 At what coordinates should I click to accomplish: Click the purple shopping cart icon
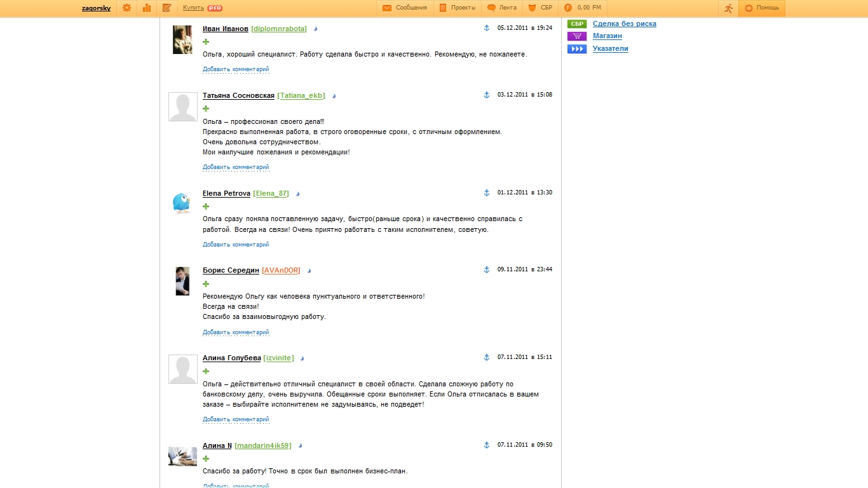(577, 36)
